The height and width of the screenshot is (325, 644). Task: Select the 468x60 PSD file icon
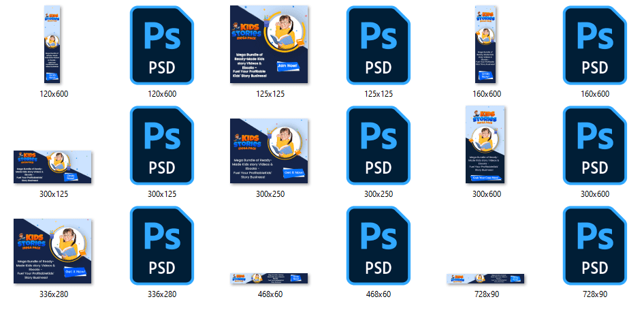tap(379, 246)
